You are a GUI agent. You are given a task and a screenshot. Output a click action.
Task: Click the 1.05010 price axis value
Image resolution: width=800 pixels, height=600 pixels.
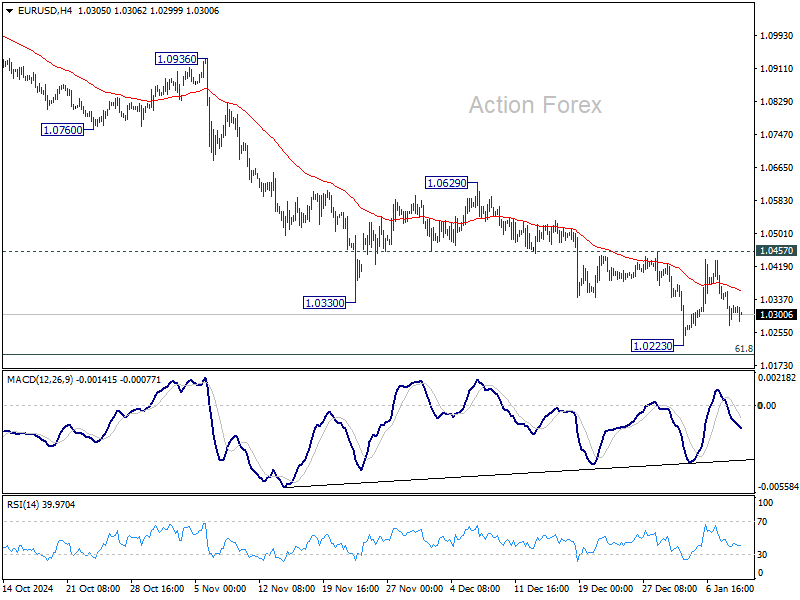777,234
